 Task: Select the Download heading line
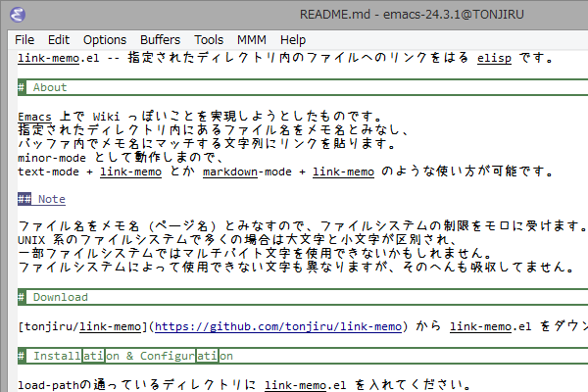pos(303,297)
